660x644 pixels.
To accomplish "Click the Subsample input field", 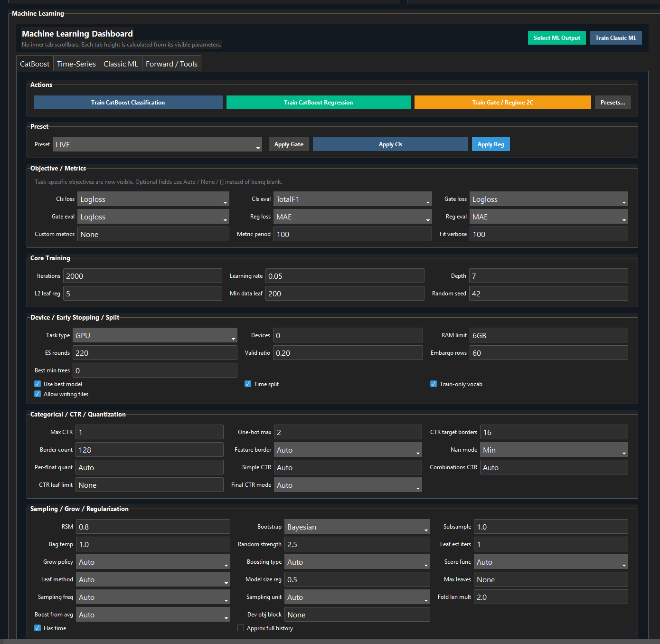I will click(551, 527).
